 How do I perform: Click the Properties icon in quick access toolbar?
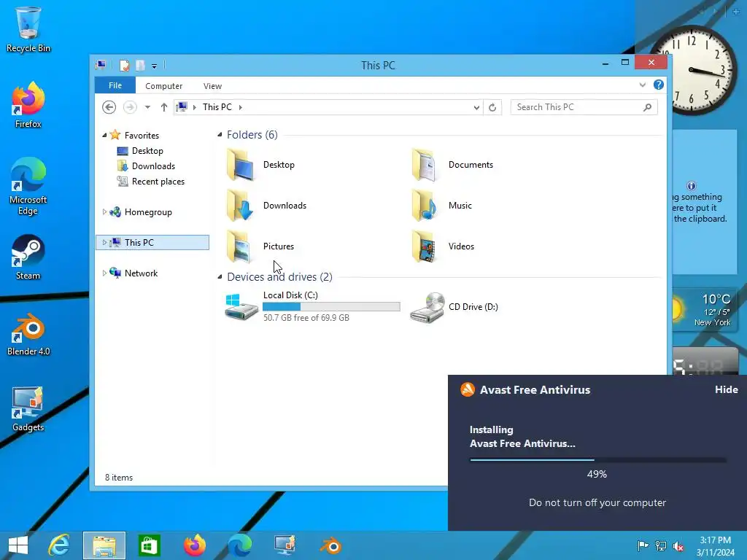(x=124, y=65)
